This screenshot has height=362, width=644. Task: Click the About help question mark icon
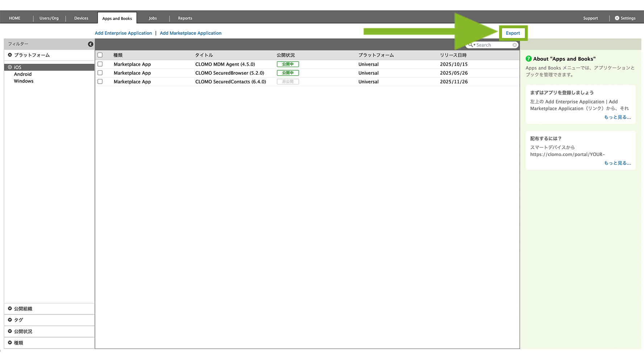click(x=529, y=59)
